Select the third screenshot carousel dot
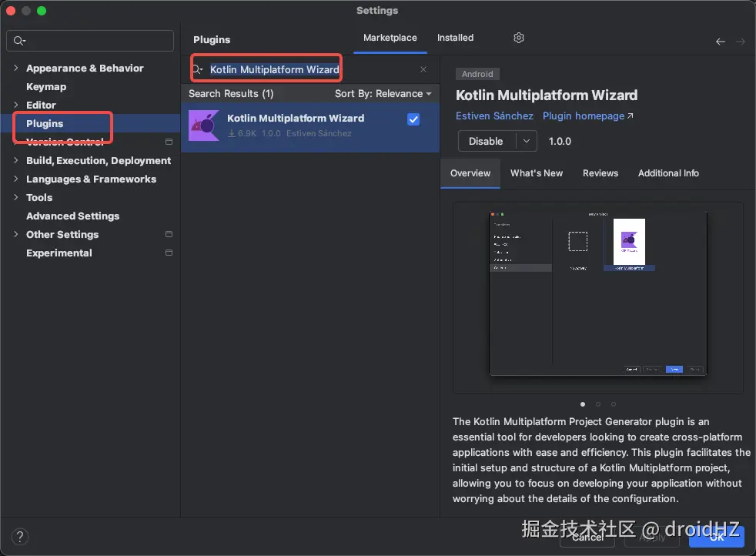This screenshot has width=756, height=556. pyautogui.click(x=614, y=404)
